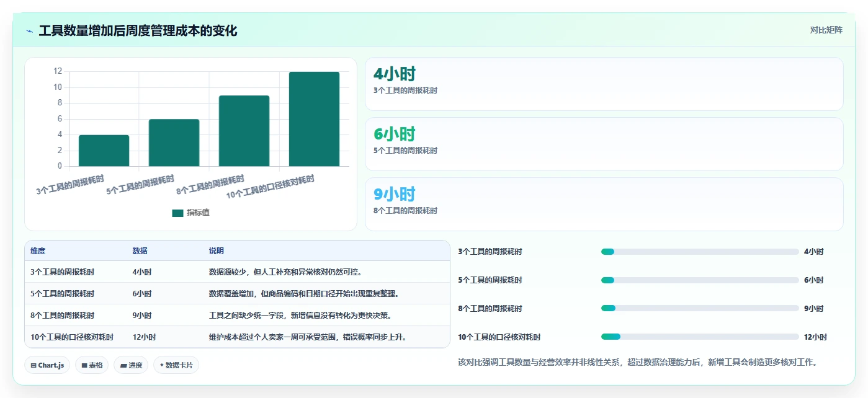Click the chart bar with value 4
This screenshot has width=868, height=398.
[x=104, y=151]
